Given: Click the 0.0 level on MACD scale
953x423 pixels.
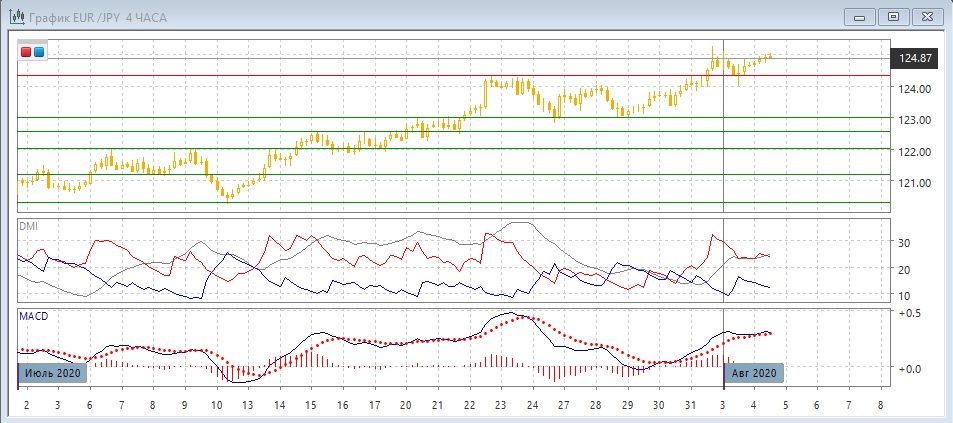Looking at the screenshot, I should (908, 369).
